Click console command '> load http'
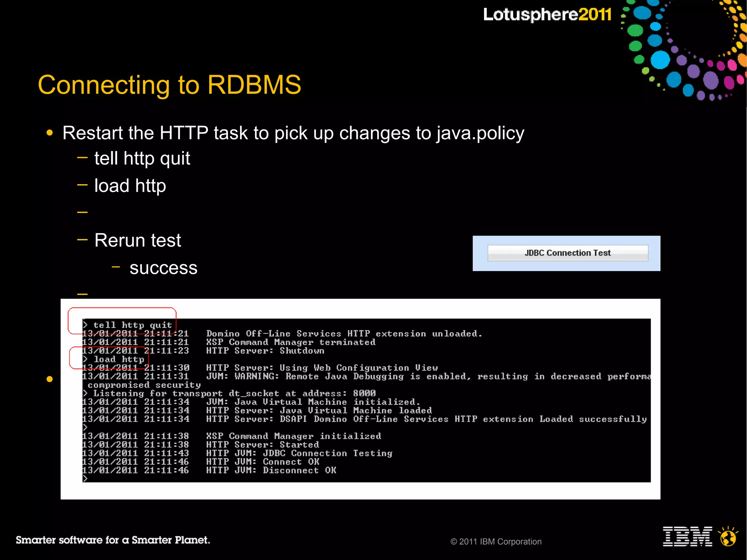Image resolution: width=747 pixels, height=560 pixels. pos(113,359)
